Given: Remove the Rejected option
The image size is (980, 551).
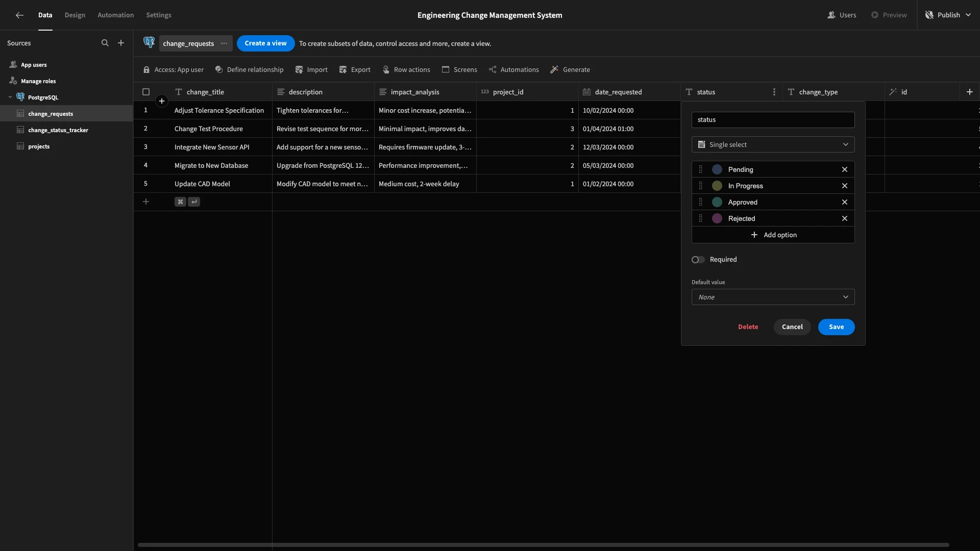Looking at the screenshot, I should [x=845, y=218].
